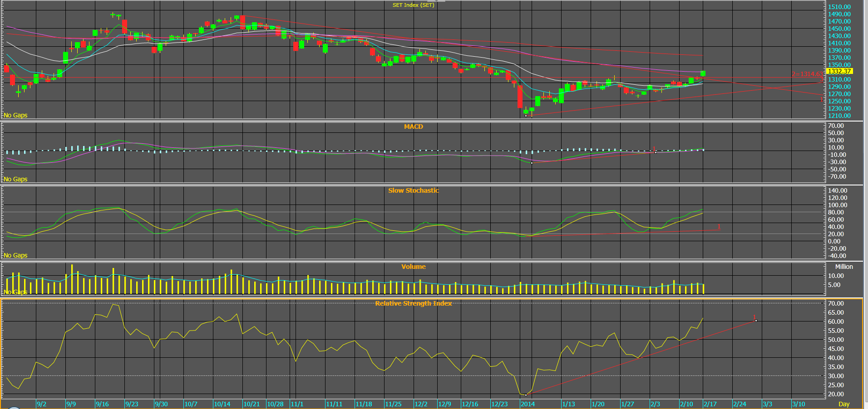The height and width of the screenshot is (409, 868).
Task: Click the 65.00 value on RSI scale
Action: click(836, 312)
